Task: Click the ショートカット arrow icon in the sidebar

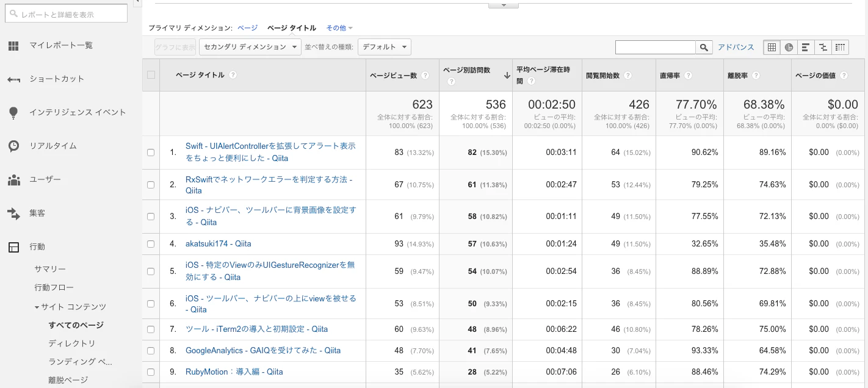Action: pos(13,79)
